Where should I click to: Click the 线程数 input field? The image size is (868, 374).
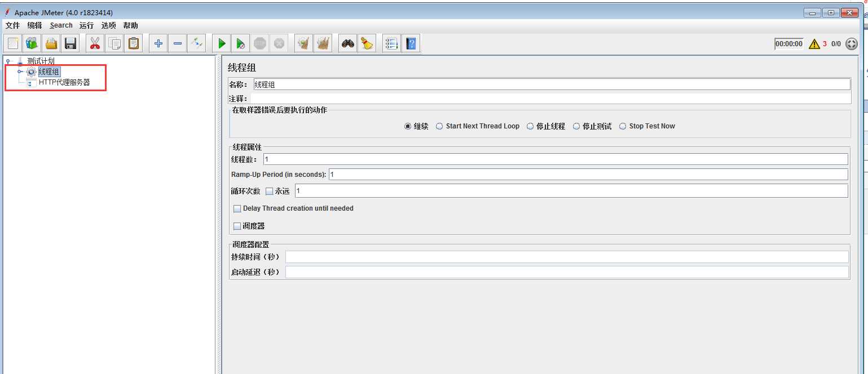(556, 159)
